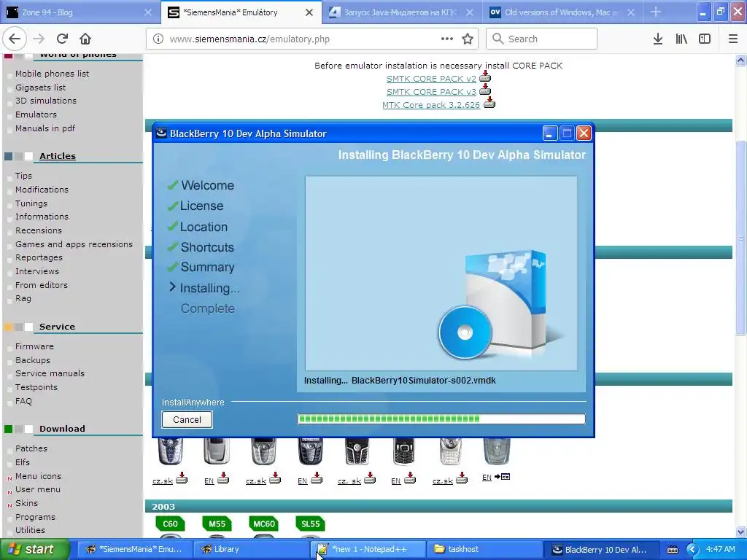This screenshot has height=560, width=747.
Task: Click the SL55 green phone badge
Action: click(310, 524)
